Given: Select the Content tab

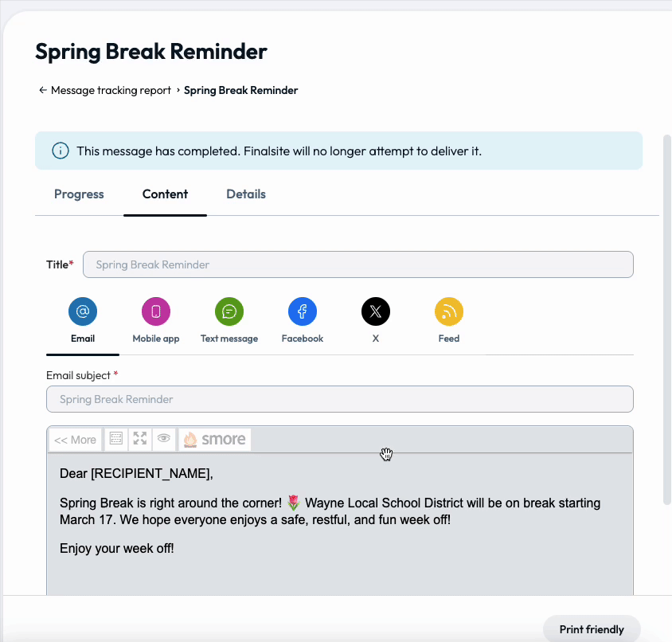Looking at the screenshot, I should 165,194.
